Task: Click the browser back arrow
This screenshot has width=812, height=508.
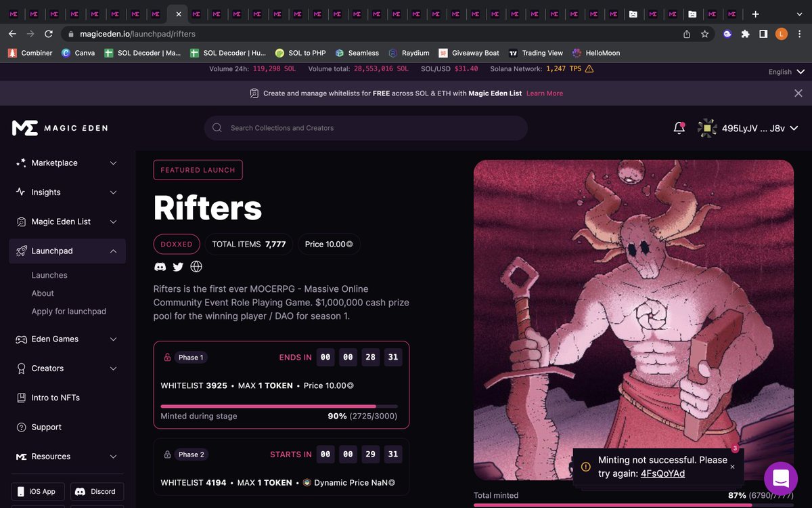Action: [12, 34]
